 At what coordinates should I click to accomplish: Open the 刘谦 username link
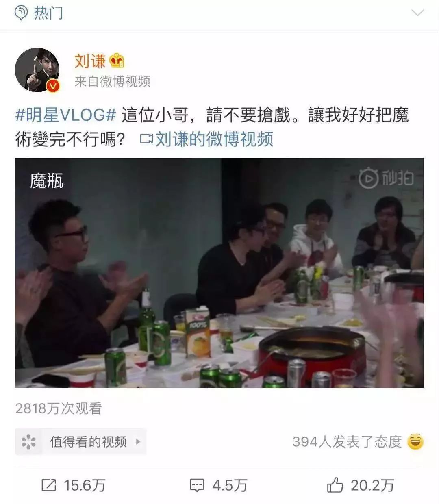click(90, 61)
